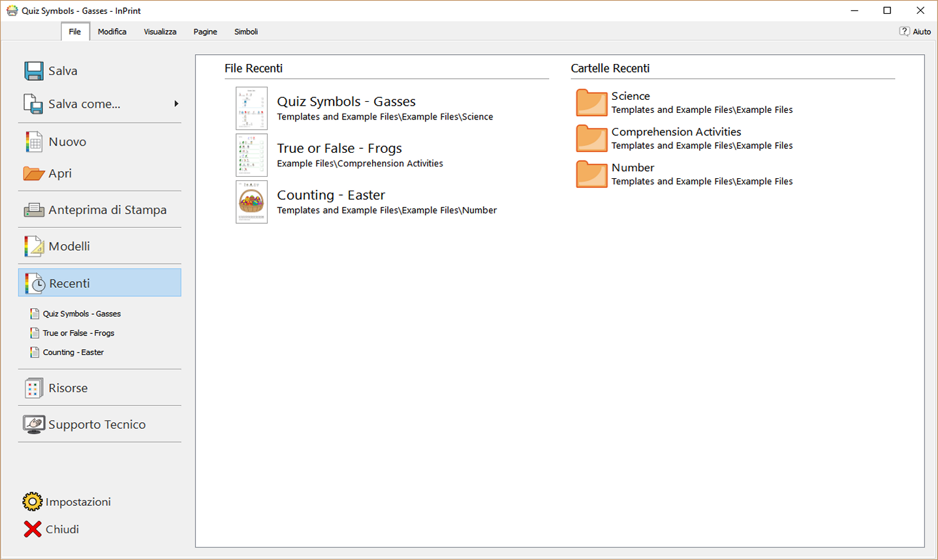The width and height of the screenshot is (938, 560).
Task: Click the red X Chiudi icon
Action: click(32, 529)
